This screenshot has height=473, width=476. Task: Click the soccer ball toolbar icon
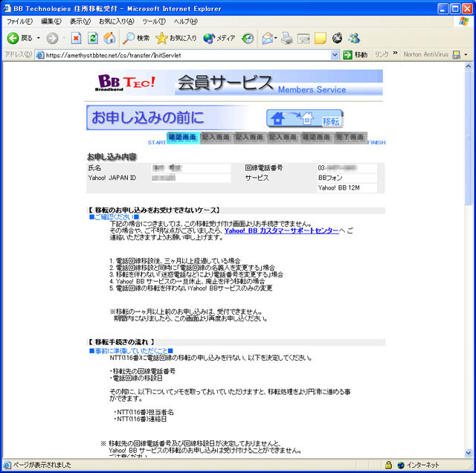pyautogui.click(x=337, y=38)
